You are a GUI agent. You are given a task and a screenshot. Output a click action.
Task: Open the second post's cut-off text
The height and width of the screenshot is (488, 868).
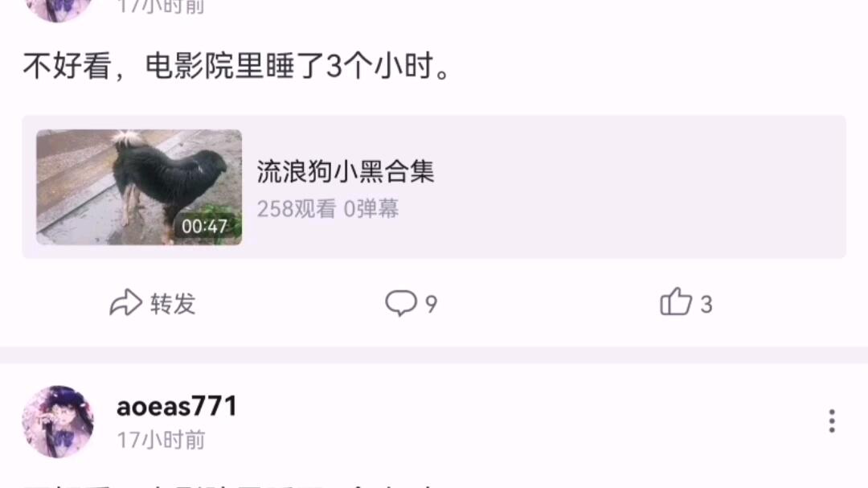point(232,486)
